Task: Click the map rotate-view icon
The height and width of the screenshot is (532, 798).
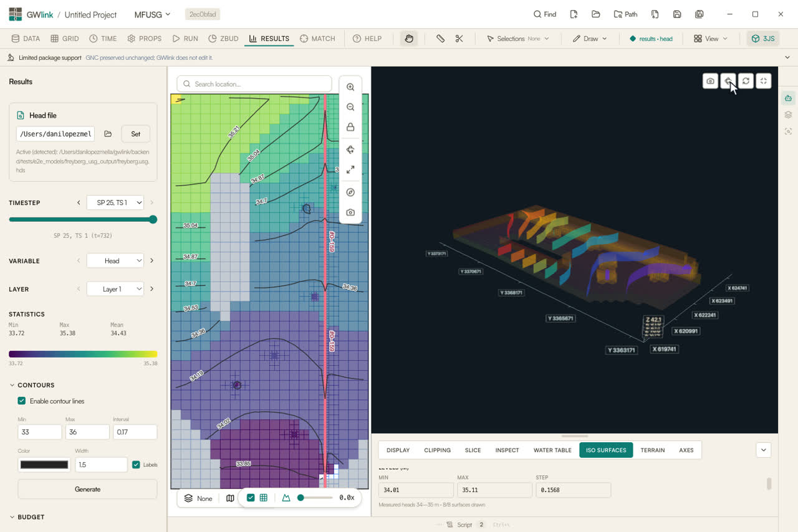Action: click(350, 150)
